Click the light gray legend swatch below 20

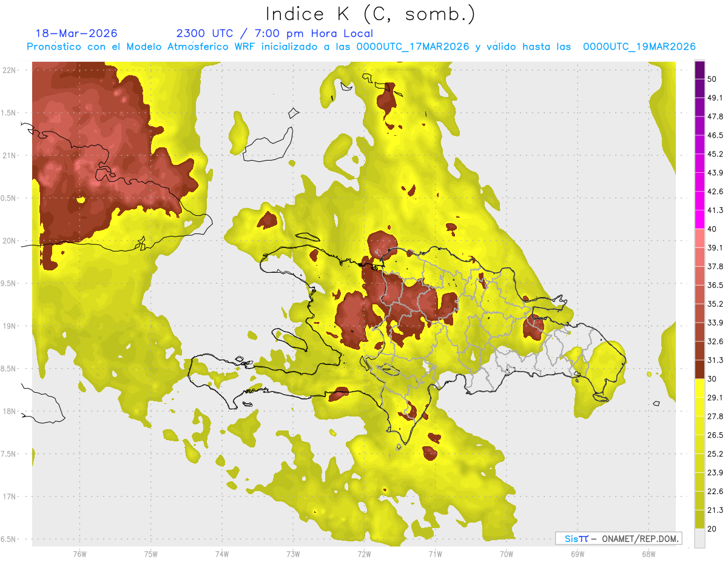[x=699, y=538]
